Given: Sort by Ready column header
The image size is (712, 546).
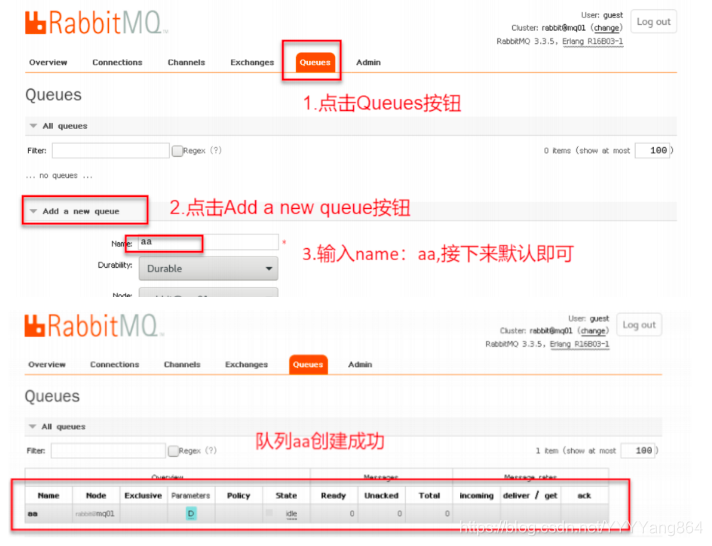Looking at the screenshot, I should pyautogui.click(x=333, y=496).
